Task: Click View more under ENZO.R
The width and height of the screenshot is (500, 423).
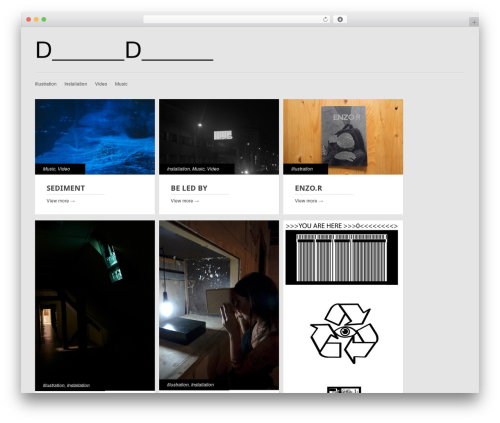Action: click(309, 201)
